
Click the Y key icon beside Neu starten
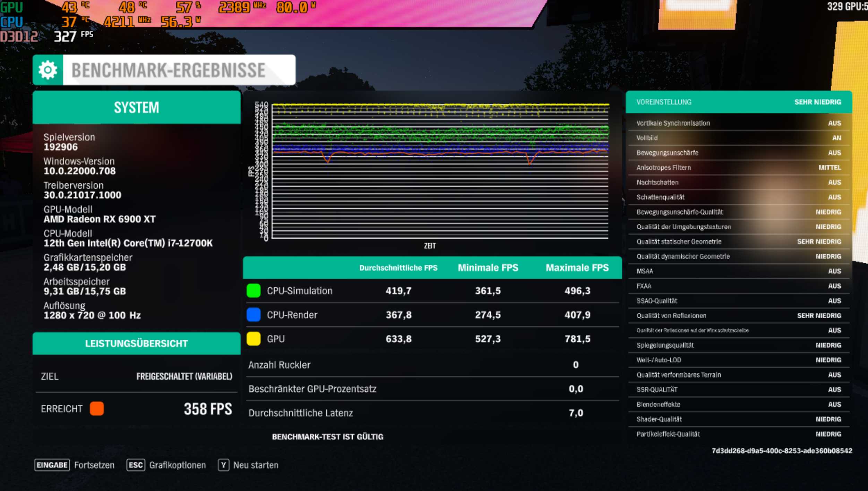click(223, 465)
